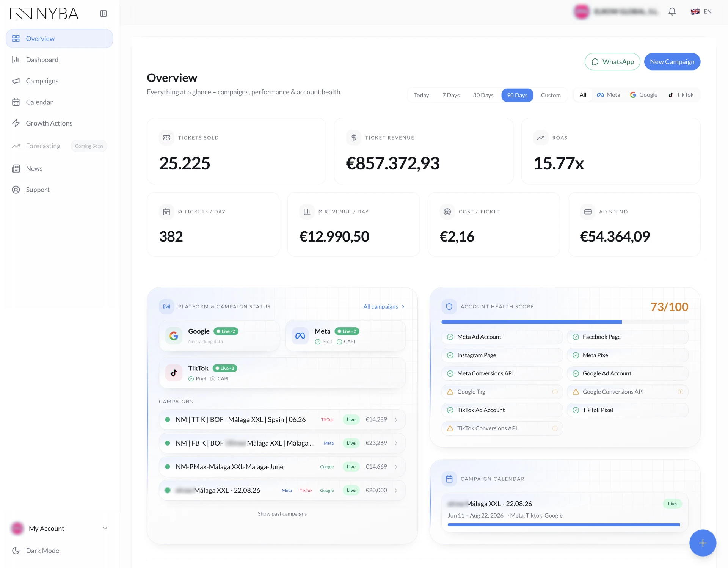Click the Cost per Ticket target icon
This screenshot has width=728, height=568.
click(447, 212)
